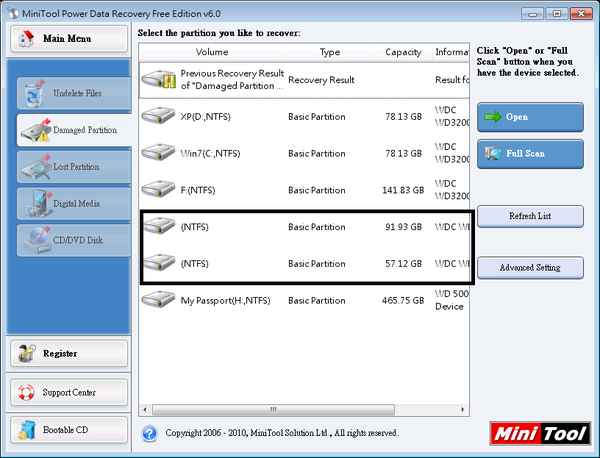Return to the Main Menu

69,39
